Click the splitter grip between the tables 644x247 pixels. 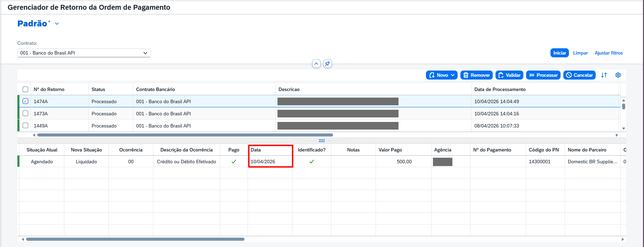(322, 141)
